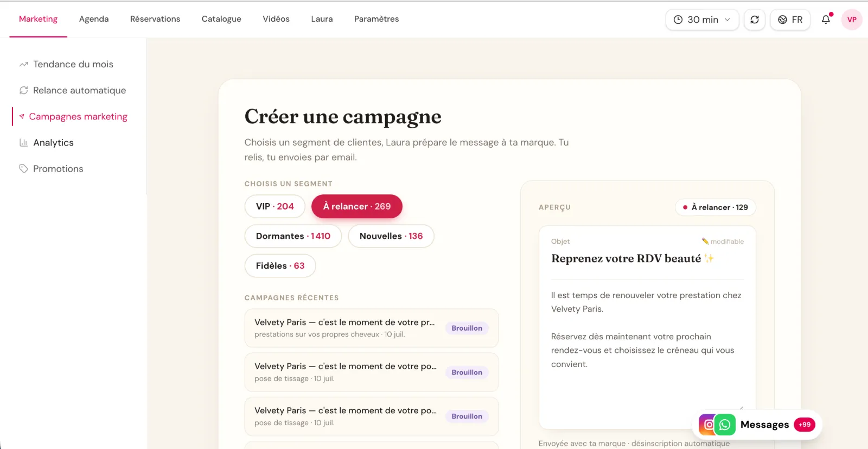
Task: Switch to the Laura tab
Action: pos(322,19)
